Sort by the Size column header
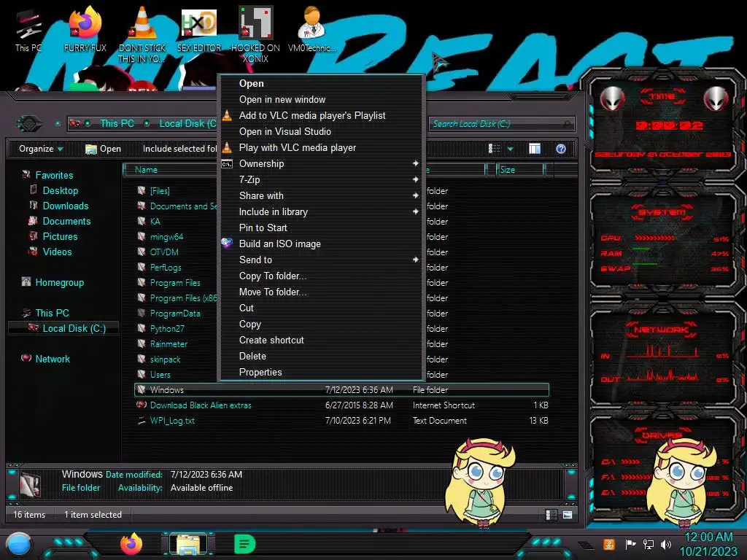Image resolution: width=747 pixels, height=560 pixels. 520,170
